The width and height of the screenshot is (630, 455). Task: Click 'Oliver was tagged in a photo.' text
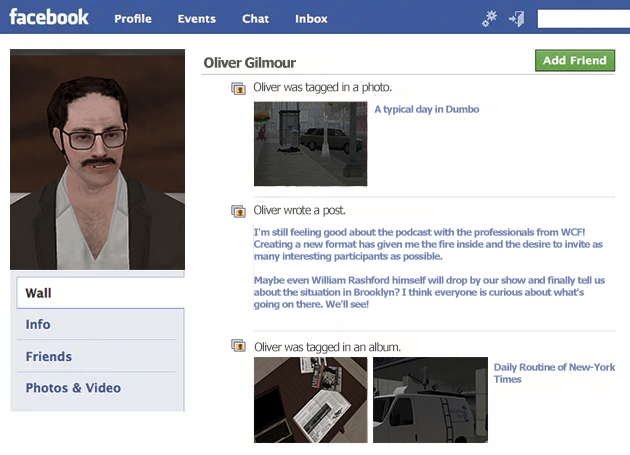pyautogui.click(x=323, y=87)
